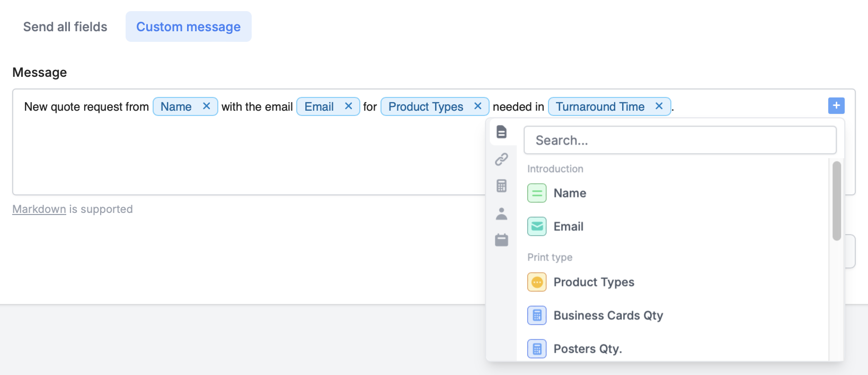
Task: Click the Print type section heading
Action: click(x=550, y=257)
